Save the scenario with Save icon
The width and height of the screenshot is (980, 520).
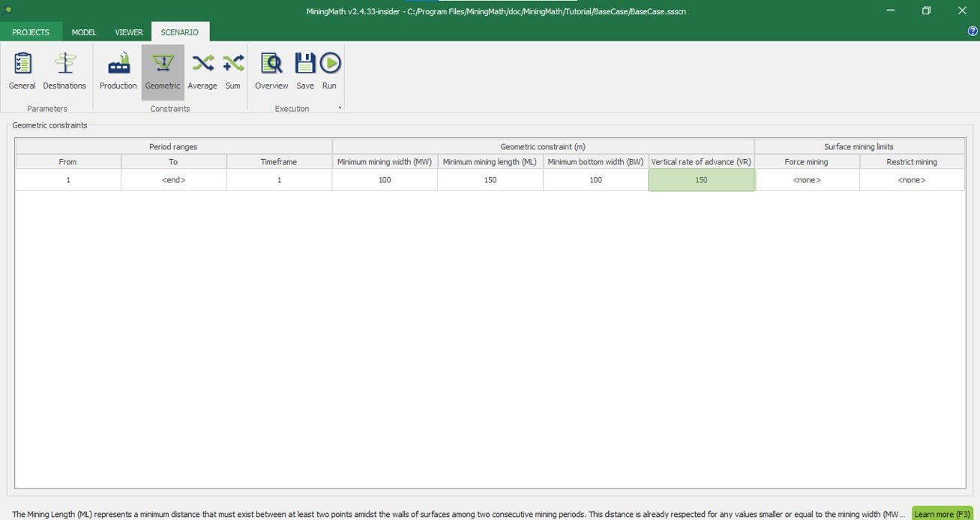click(305, 71)
